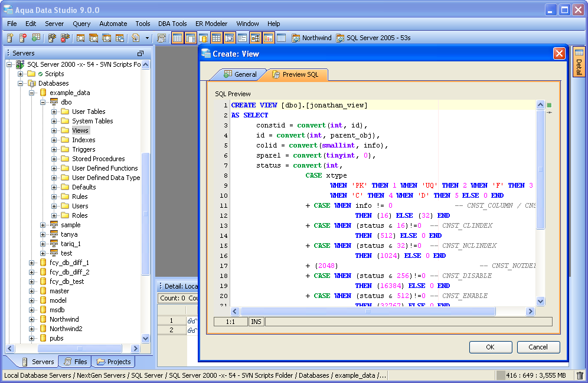Toggle the Detail side panel tab
Viewport: 588px width, 383px height.
(579, 63)
